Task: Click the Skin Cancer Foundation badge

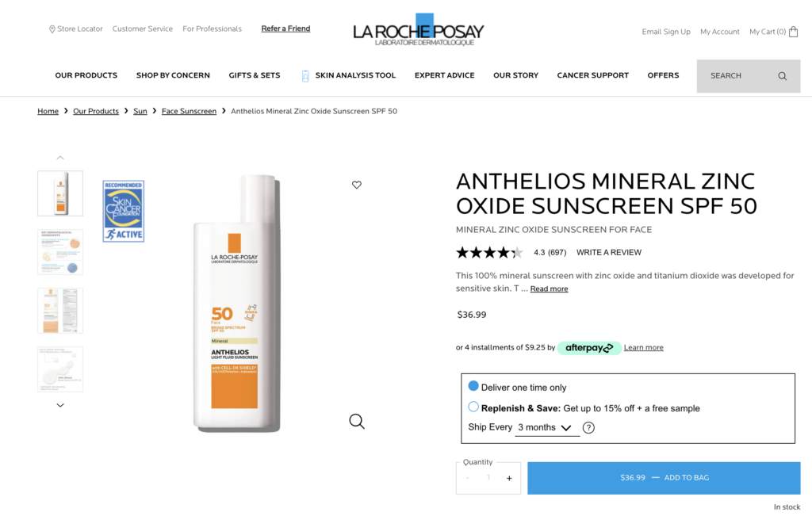Action: 123,211
